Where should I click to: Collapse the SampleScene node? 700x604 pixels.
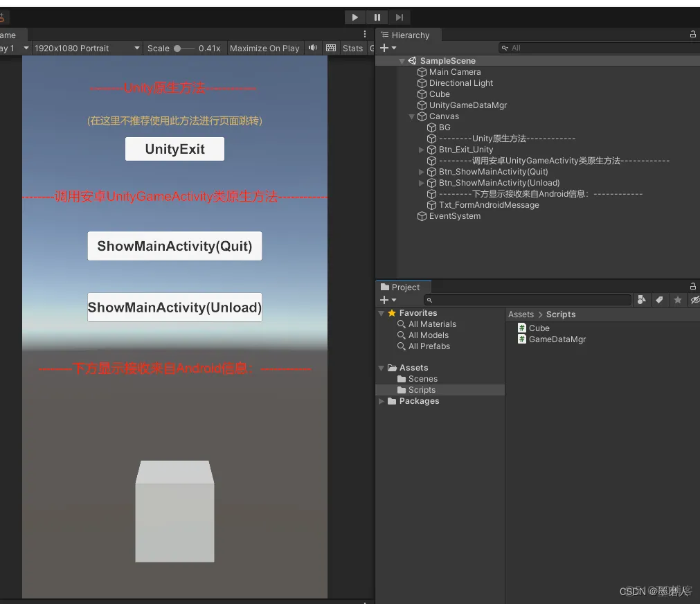coord(402,61)
